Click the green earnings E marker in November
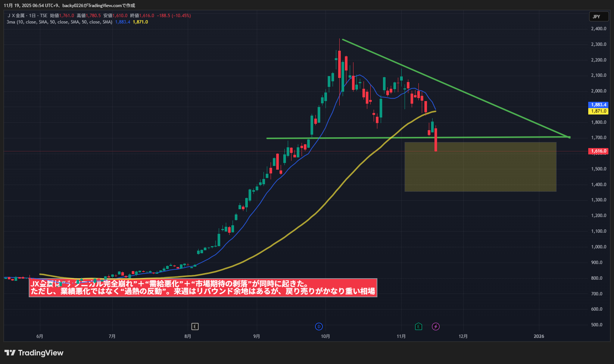 (418, 327)
